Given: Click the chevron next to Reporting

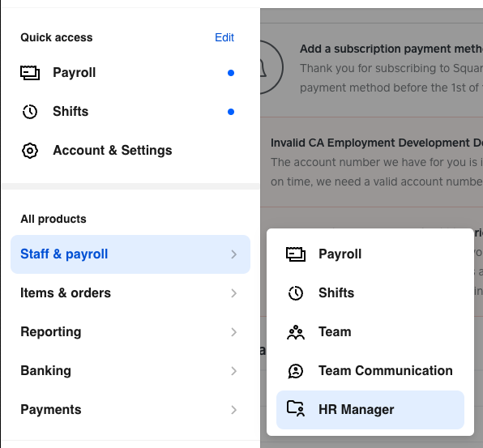Looking at the screenshot, I should click(233, 332).
